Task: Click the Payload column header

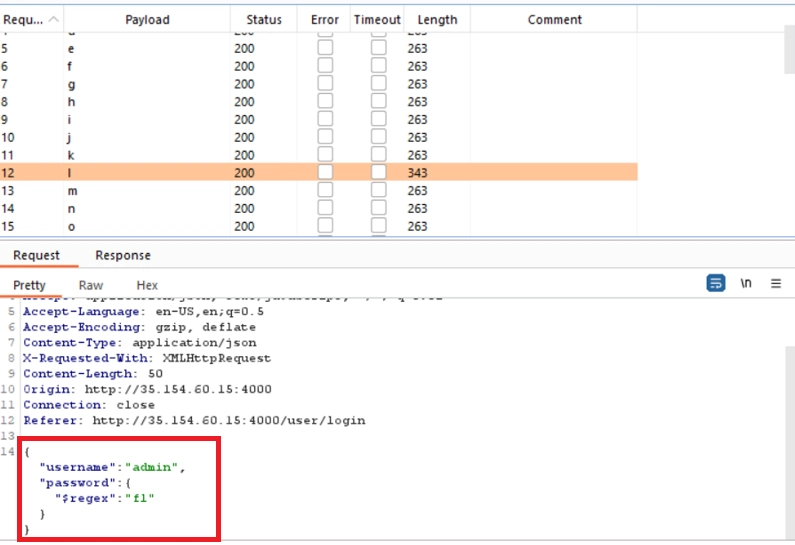Action: pos(147,20)
